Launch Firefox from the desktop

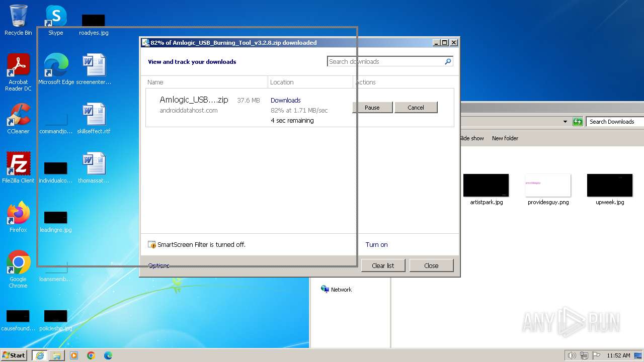(18, 217)
